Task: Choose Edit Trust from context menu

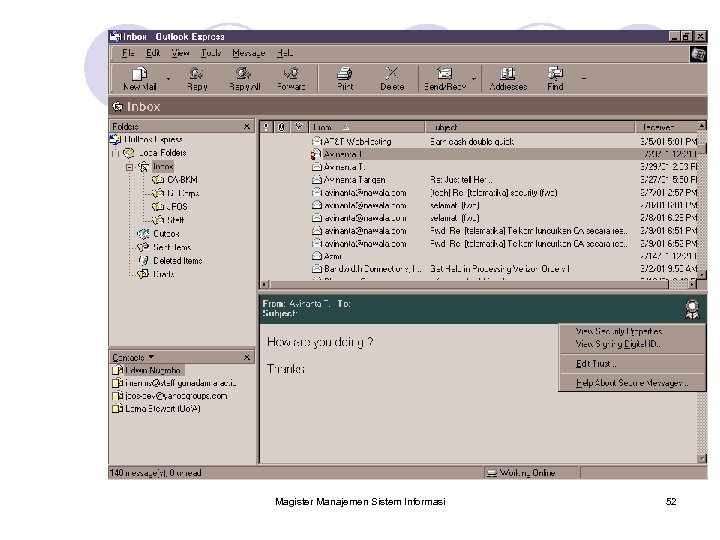Action: (632, 364)
